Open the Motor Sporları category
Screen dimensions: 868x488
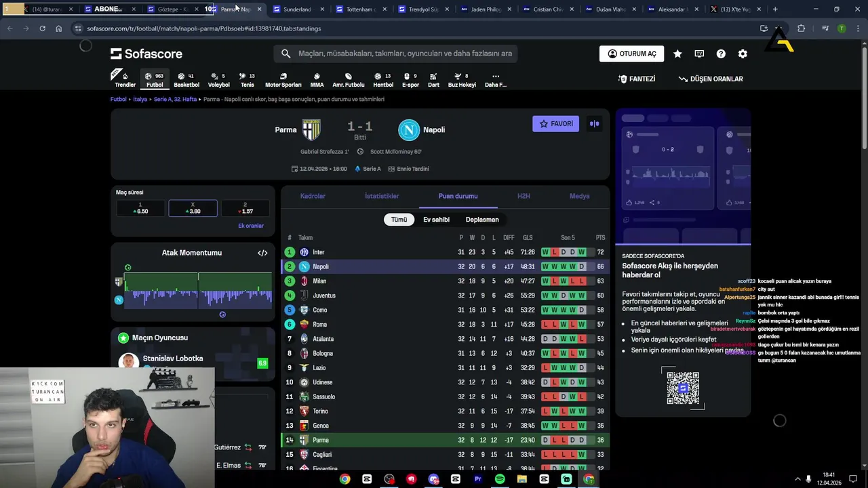(x=283, y=79)
